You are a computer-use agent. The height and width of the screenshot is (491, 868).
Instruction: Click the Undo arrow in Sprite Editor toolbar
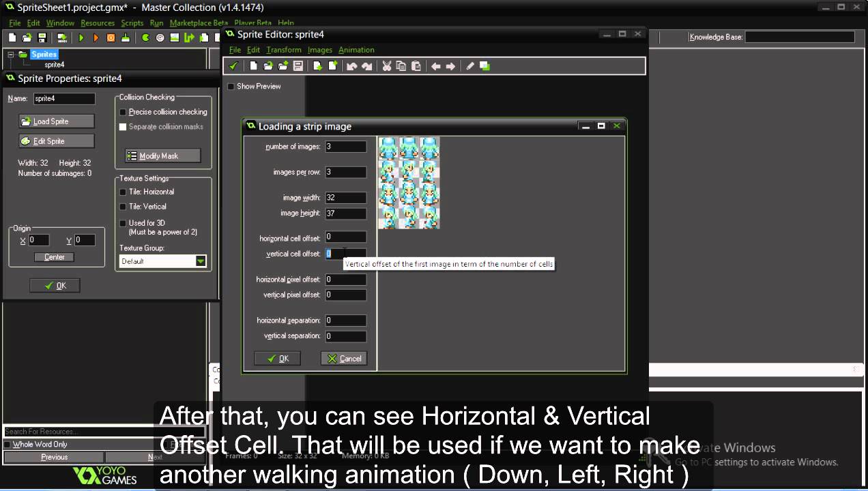point(351,66)
